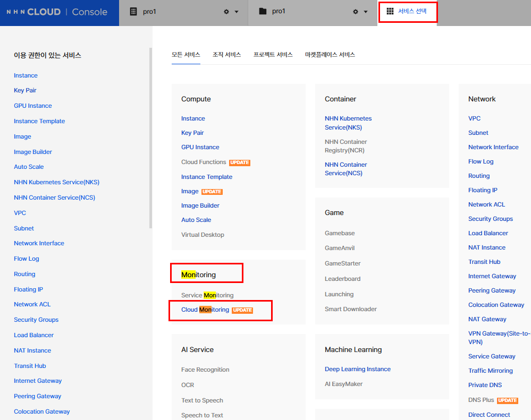Open Colocation Gateway in the left sidebar

click(x=41, y=412)
